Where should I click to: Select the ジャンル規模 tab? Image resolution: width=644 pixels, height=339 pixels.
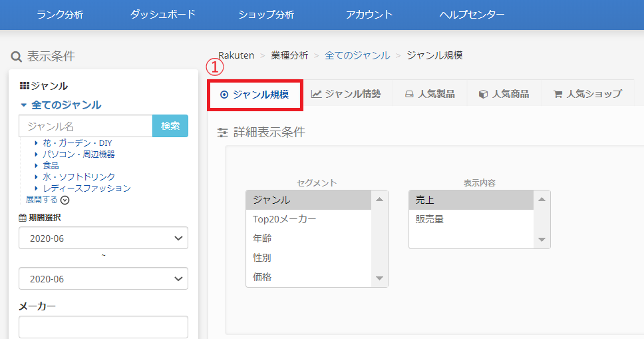(x=255, y=95)
